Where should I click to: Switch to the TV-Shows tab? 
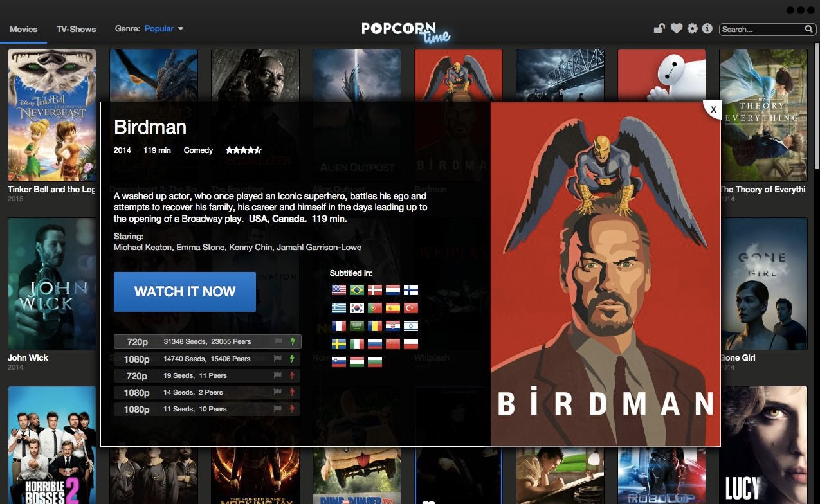pos(76,29)
